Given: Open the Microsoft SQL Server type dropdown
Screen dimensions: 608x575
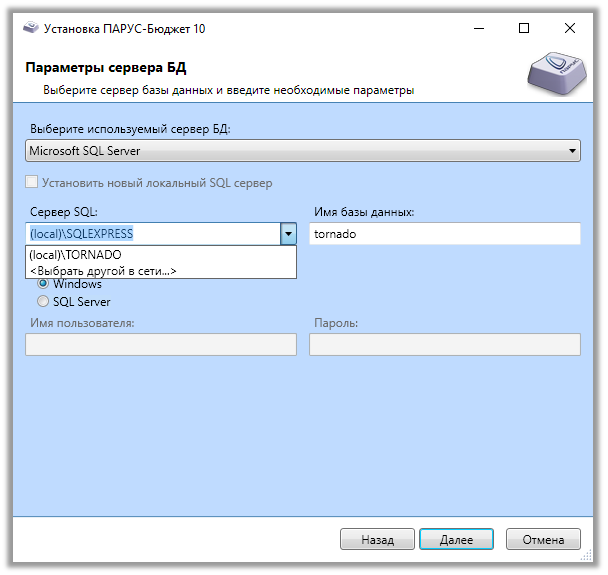Looking at the screenshot, I should click(302, 151).
